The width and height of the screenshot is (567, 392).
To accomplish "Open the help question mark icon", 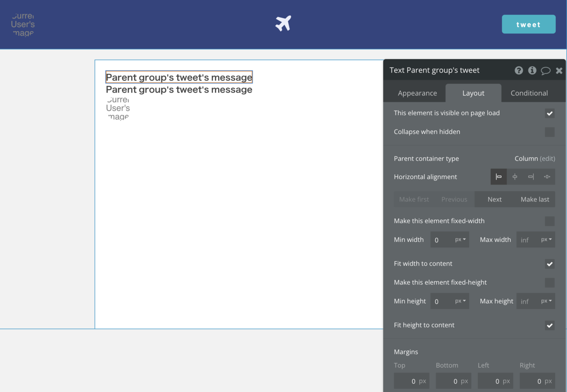I will 519,70.
